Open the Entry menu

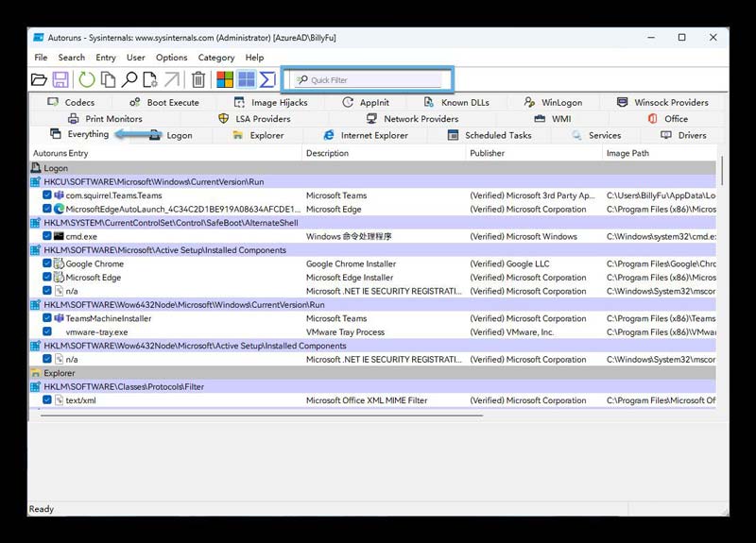click(106, 58)
